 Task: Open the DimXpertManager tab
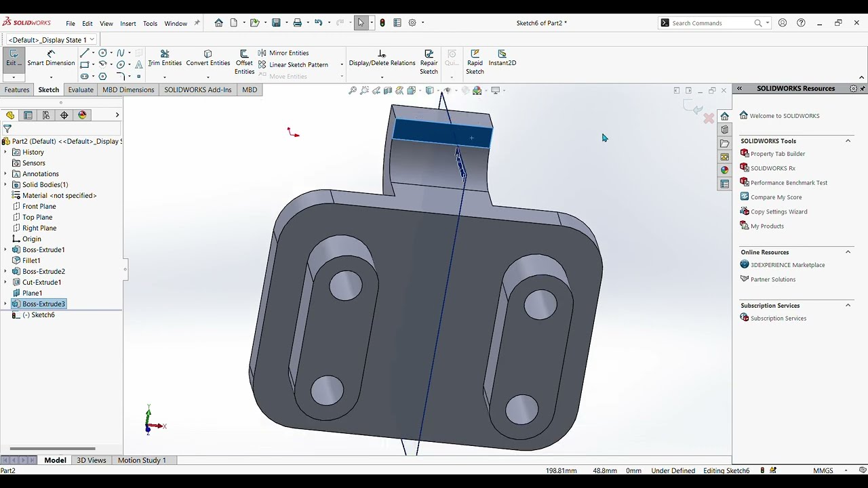click(64, 115)
